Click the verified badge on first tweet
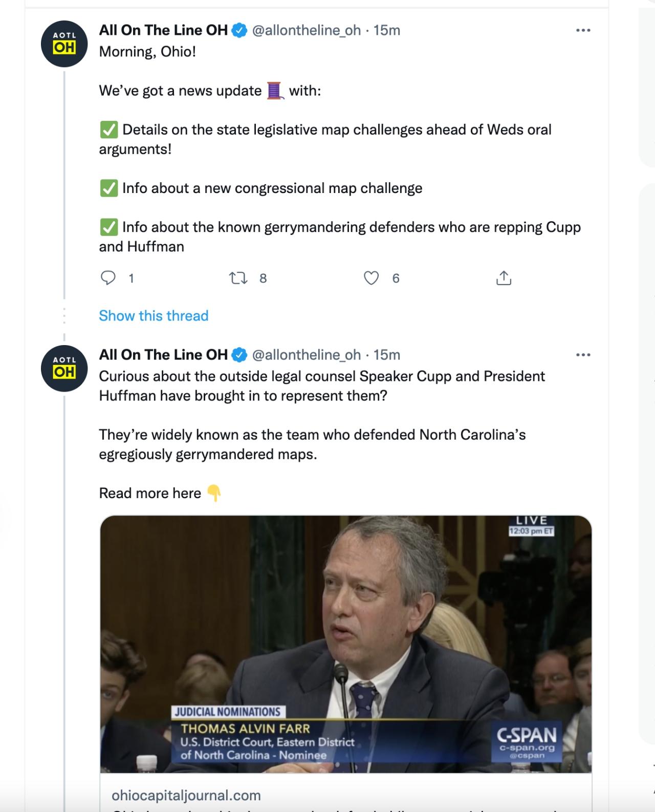 tap(239, 30)
